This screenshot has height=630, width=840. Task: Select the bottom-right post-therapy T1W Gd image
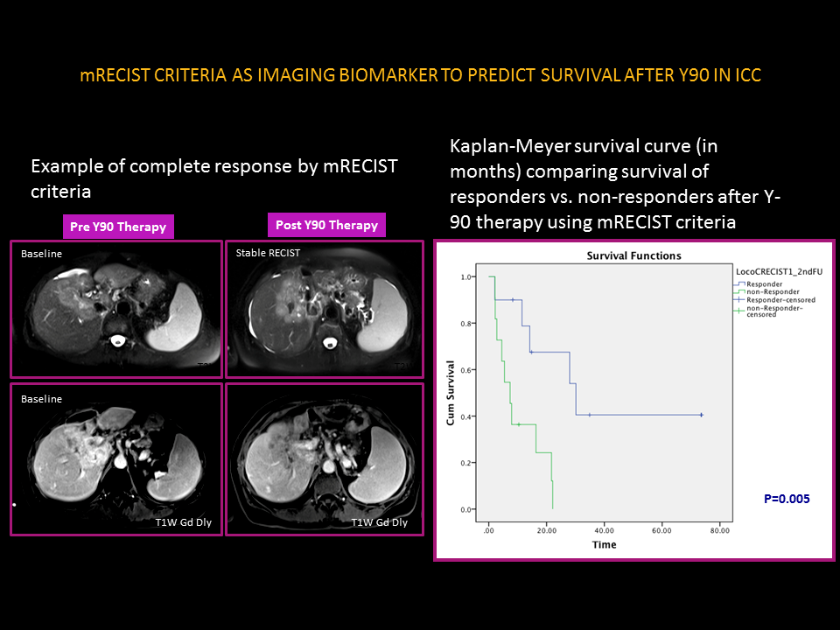point(324,459)
